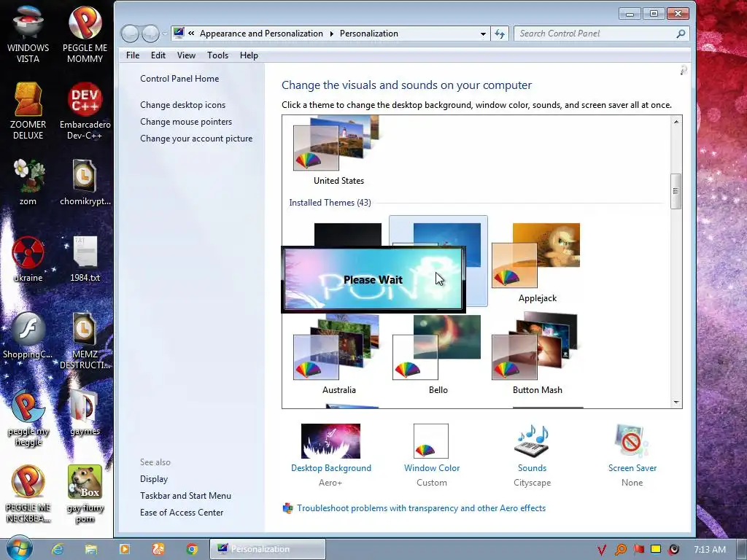Click the red V tray icon

pyautogui.click(x=602, y=550)
